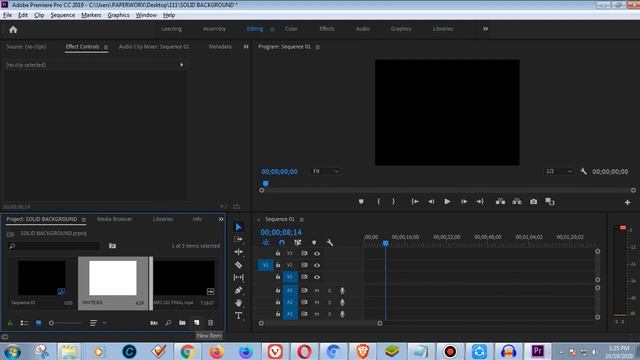
Task: Click Mark Out in Program monitor
Action: (x=393, y=202)
